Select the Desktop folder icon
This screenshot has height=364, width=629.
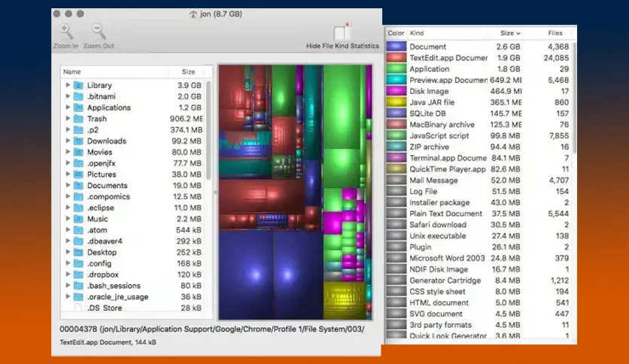78,252
